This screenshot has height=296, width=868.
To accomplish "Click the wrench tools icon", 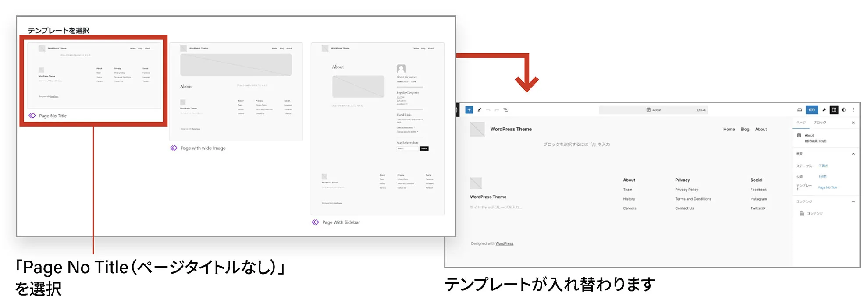I will [824, 110].
